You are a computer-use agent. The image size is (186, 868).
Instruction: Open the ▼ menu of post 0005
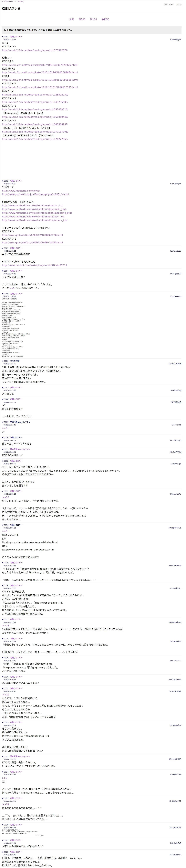pyautogui.click(x=3, y=294)
